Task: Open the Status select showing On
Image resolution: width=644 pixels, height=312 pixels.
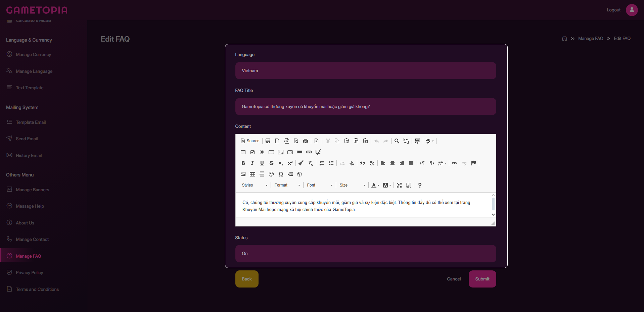Action: pyautogui.click(x=366, y=254)
